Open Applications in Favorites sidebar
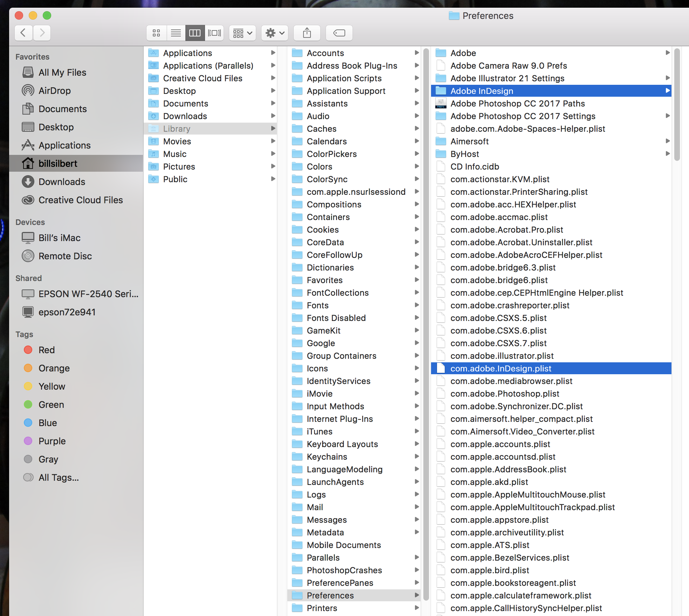 76,145
